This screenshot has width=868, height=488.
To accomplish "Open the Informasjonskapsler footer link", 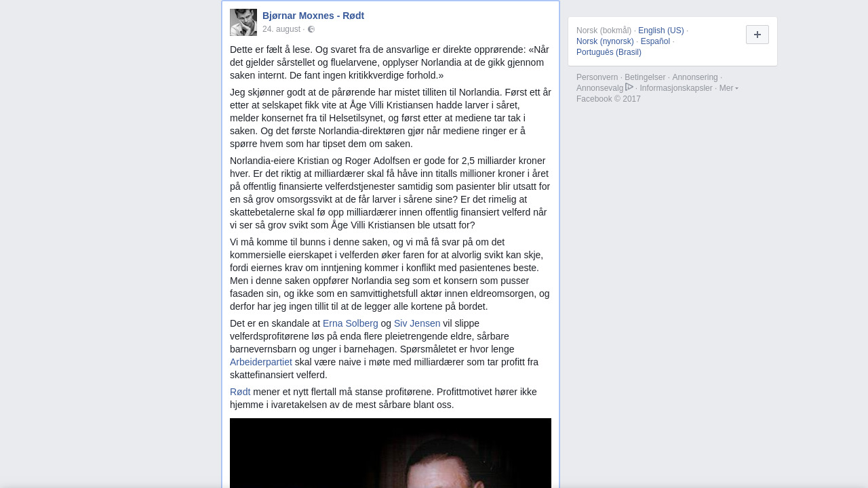I will tap(676, 88).
